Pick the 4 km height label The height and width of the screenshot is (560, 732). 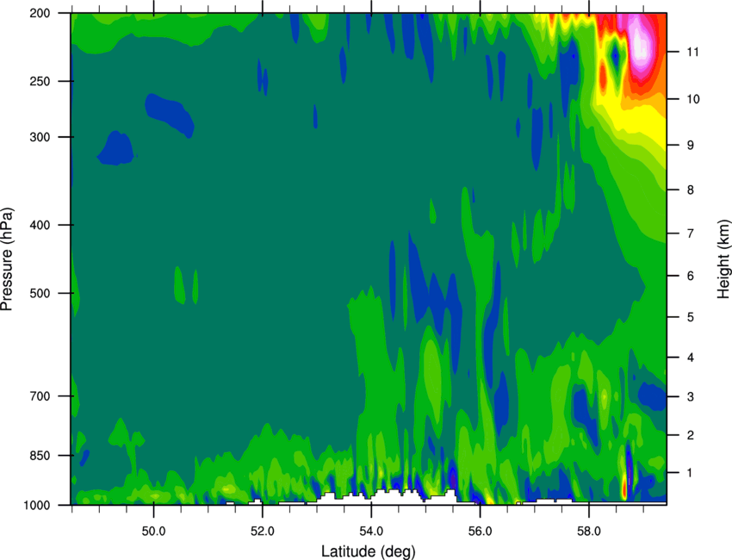click(x=691, y=358)
